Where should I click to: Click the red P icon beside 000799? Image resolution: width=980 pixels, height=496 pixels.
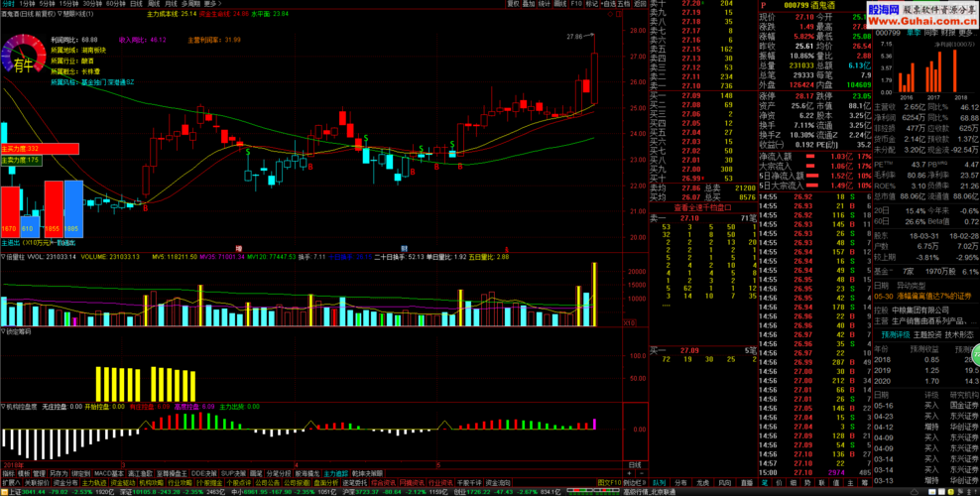tap(764, 4)
